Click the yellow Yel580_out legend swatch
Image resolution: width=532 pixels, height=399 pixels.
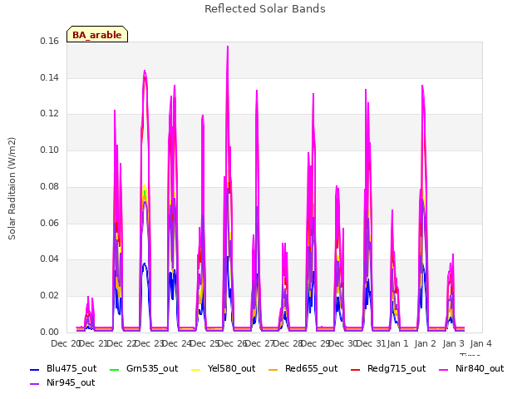[196, 369]
